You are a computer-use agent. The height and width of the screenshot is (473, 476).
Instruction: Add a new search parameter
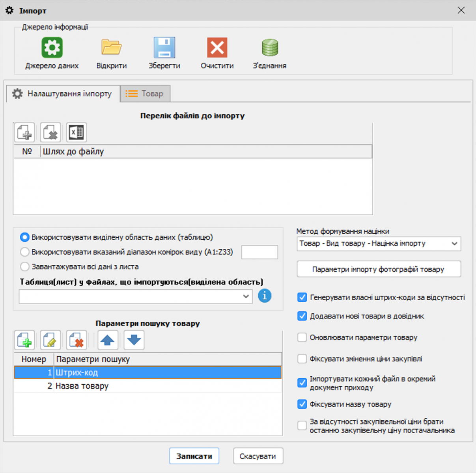24,340
